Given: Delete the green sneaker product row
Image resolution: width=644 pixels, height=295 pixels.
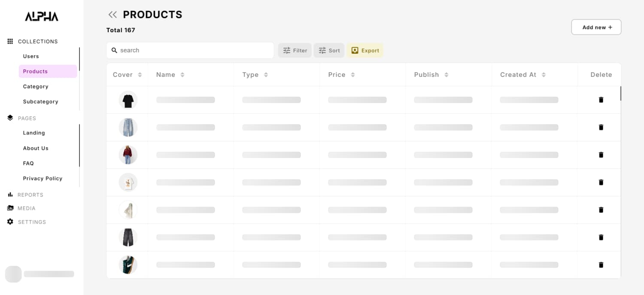Looking at the screenshot, I should click(x=601, y=265).
